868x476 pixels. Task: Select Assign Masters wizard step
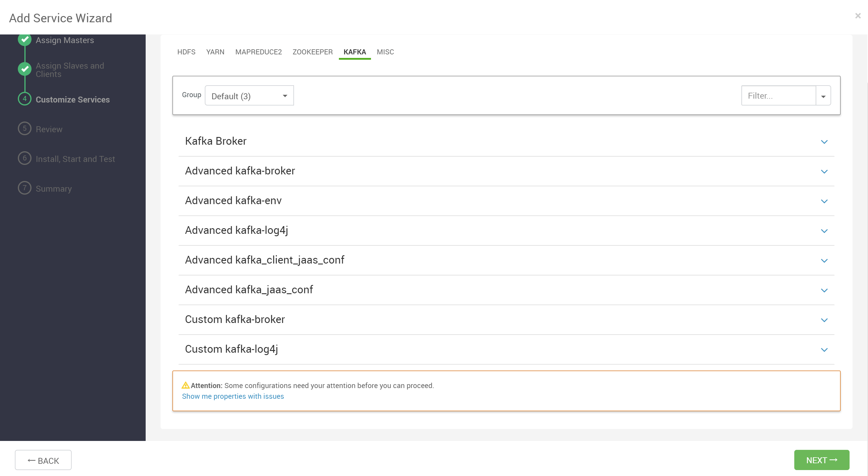pos(65,40)
